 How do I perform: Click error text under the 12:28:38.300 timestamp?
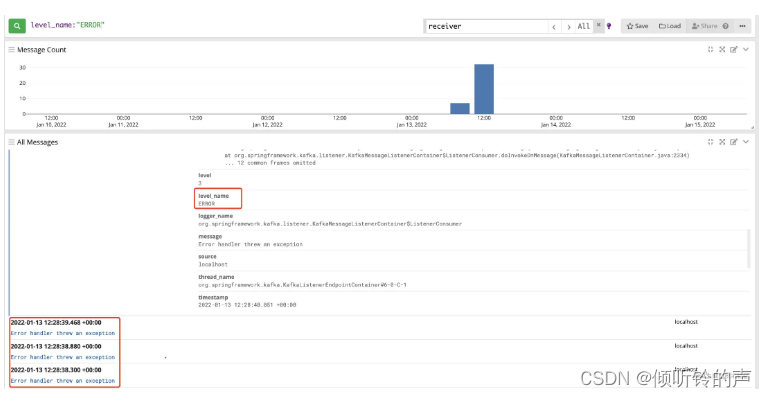tap(63, 381)
